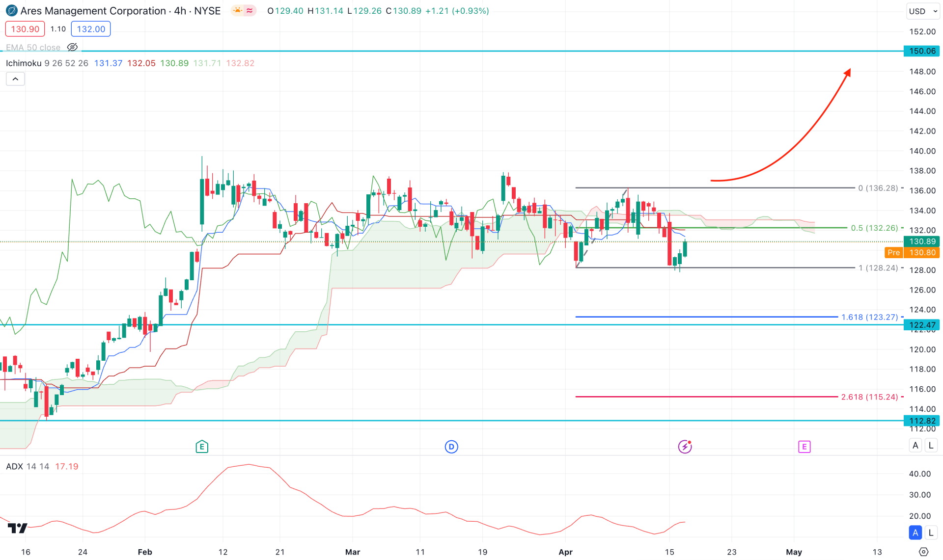943x560 pixels.
Task: Click the pink data status indicator icon
Action: pos(250,11)
